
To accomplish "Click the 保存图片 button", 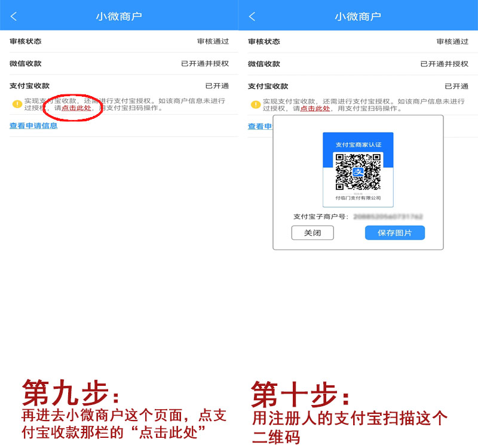I will pyautogui.click(x=395, y=233).
